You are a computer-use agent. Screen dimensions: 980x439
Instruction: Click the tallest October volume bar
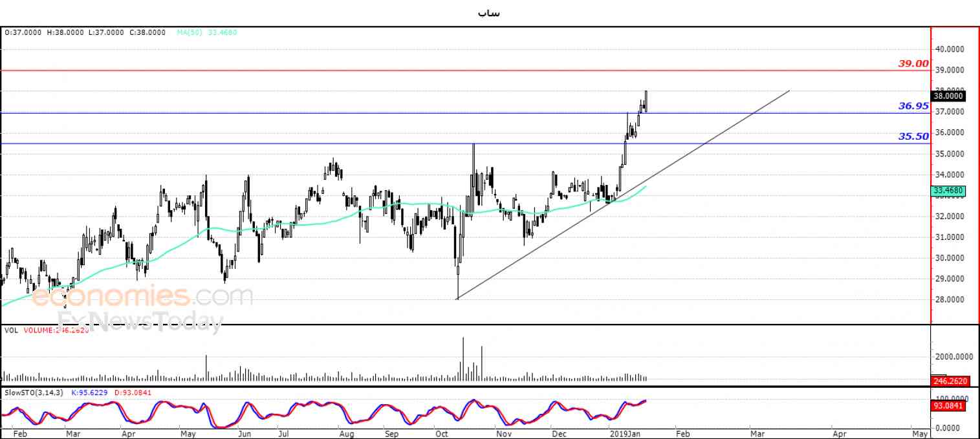click(x=463, y=359)
